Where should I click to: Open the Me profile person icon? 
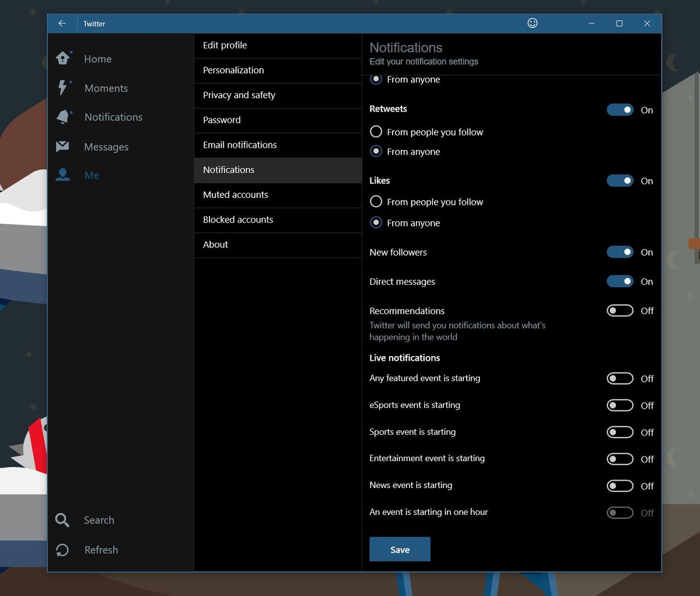click(x=62, y=175)
